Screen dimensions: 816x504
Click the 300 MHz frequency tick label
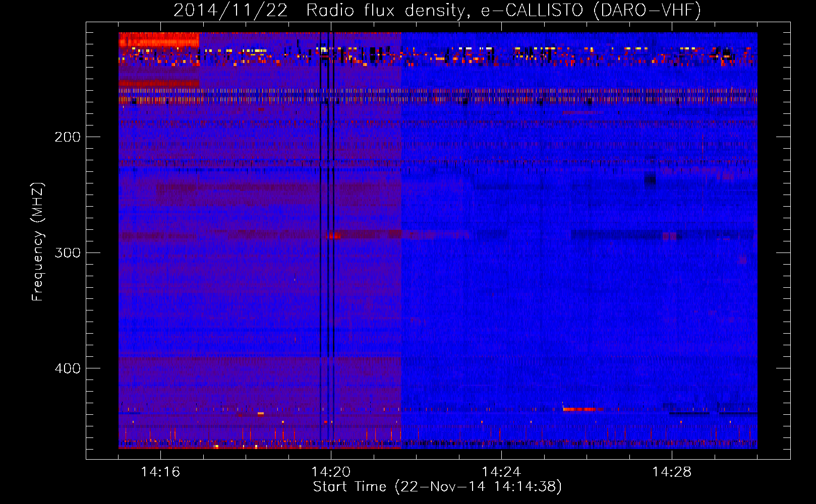coord(68,253)
